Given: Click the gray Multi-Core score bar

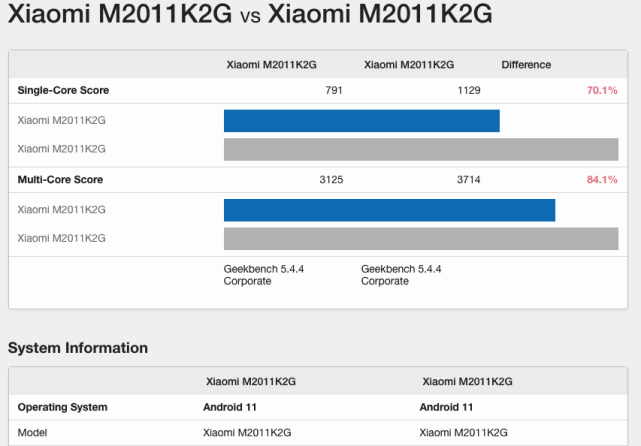Looking at the screenshot, I should click(x=420, y=238).
